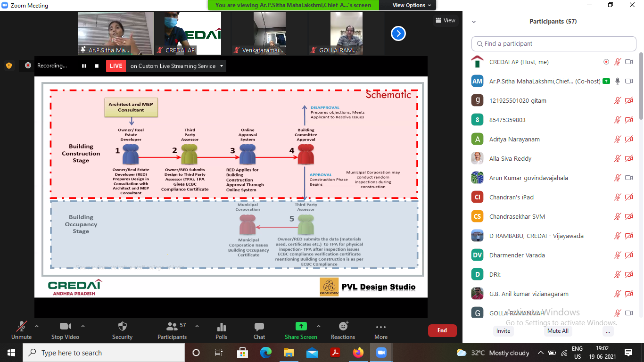Click the encryption shield info icon
The width and height of the screenshot is (644, 362).
tap(9, 66)
